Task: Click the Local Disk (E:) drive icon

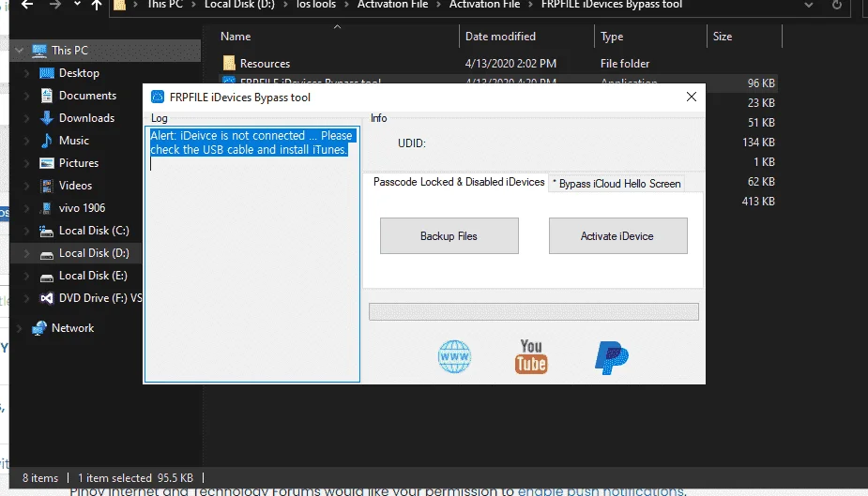Action: (47, 276)
